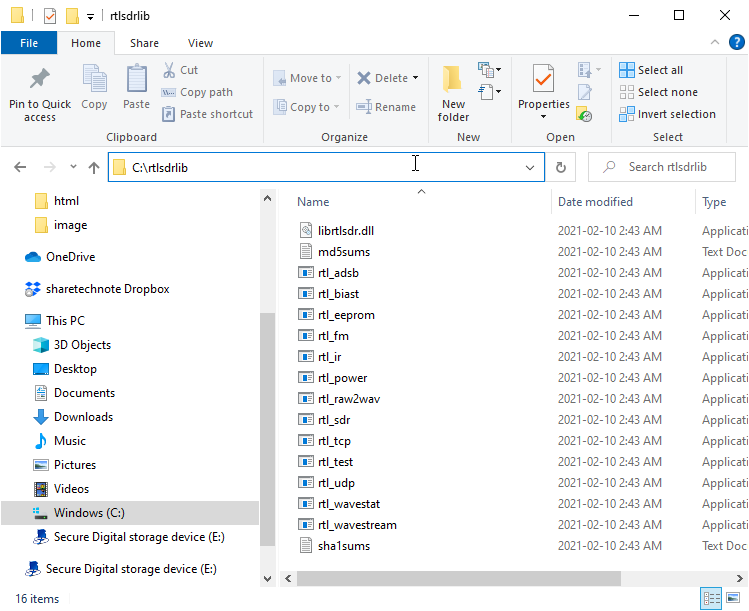Viewport: 749px width, 611px height.
Task: Open OneDrive in navigation pane
Action: 60,257
